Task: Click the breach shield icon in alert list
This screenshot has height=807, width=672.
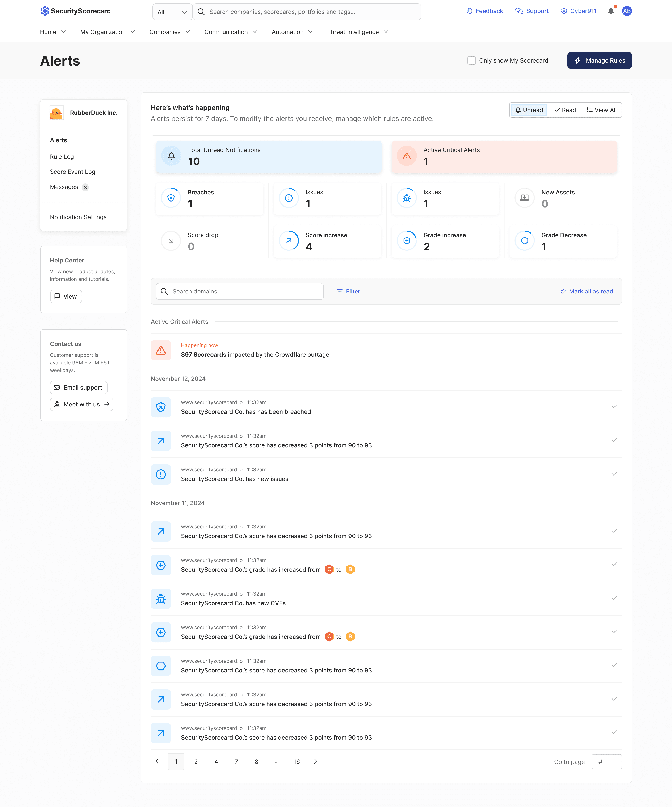Action: 161,407
